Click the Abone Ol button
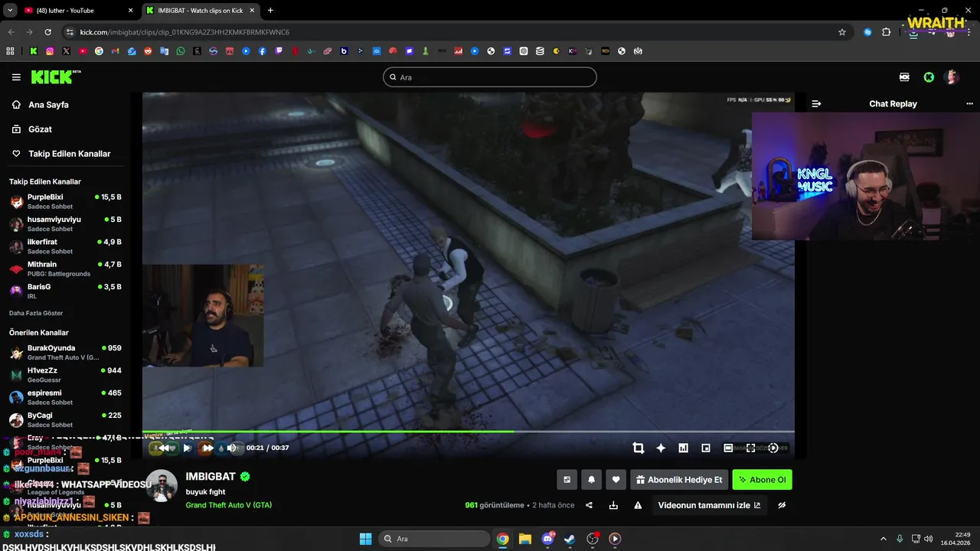This screenshot has height=551, width=980. coord(762,480)
